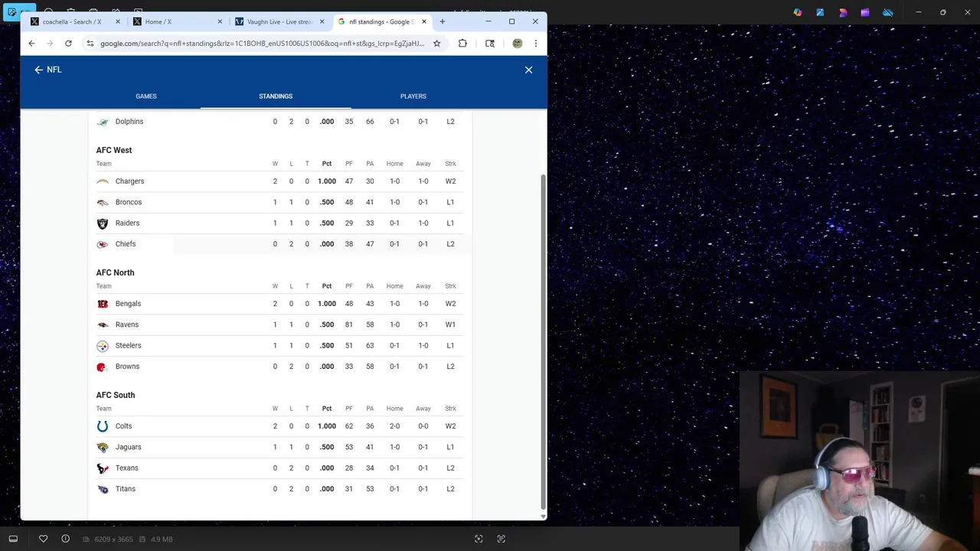The width and height of the screenshot is (980, 551).
Task: Click the Pct column header in AFC South
Action: tap(327, 409)
